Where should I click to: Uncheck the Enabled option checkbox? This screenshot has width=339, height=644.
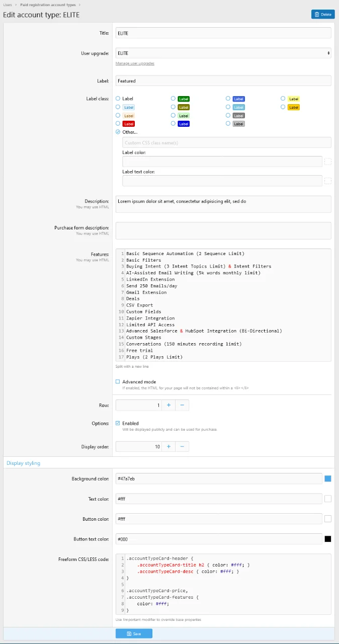[x=118, y=423]
